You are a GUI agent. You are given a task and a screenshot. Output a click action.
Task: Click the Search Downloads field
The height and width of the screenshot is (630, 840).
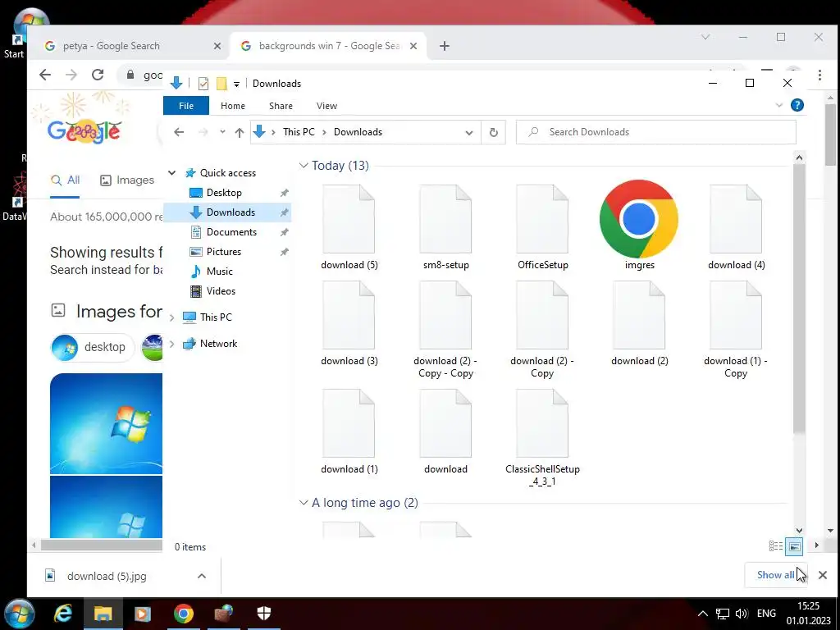click(x=655, y=132)
